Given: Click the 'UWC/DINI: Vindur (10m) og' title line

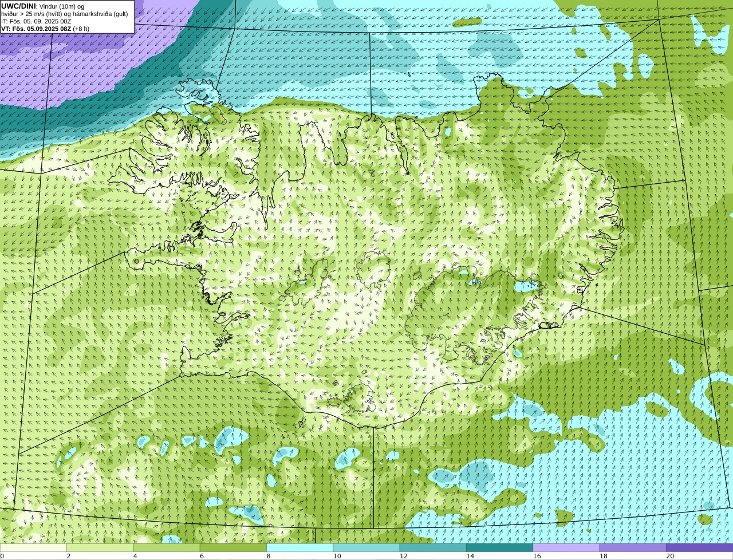Looking at the screenshot, I should [43, 6].
